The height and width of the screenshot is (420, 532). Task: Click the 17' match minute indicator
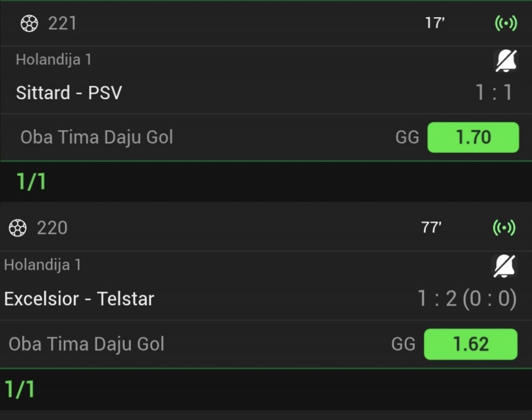coord(435,23)
